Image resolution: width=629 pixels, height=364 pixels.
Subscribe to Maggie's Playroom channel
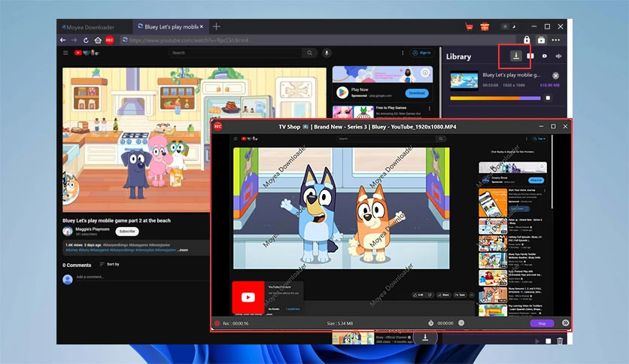click(127, 232)
